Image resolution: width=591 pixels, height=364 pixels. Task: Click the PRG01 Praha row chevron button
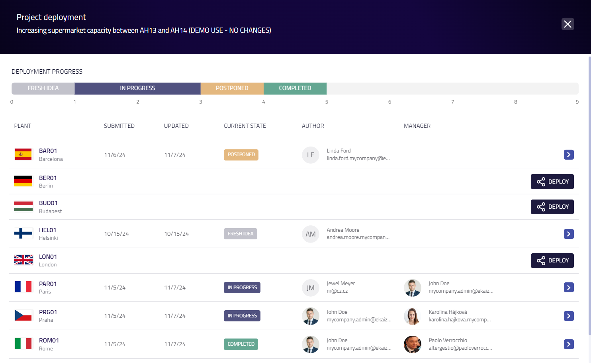569,316
